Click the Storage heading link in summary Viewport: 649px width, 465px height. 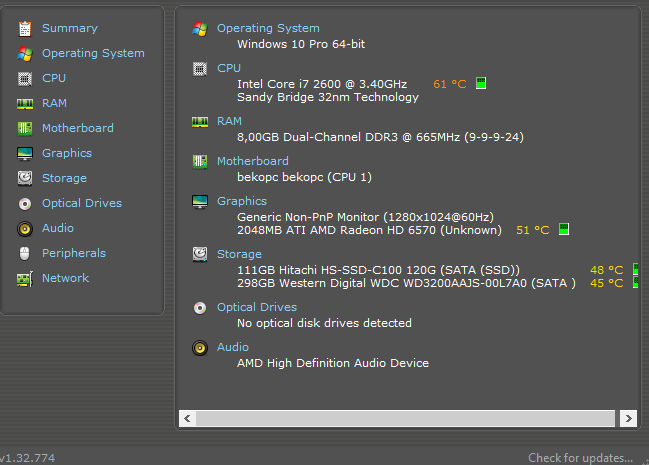240,254
